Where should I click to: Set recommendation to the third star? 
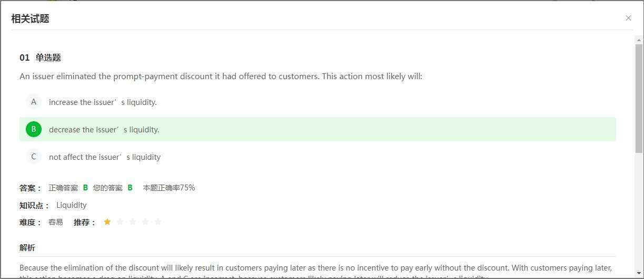pyautogui.click(x=133, y=222)
